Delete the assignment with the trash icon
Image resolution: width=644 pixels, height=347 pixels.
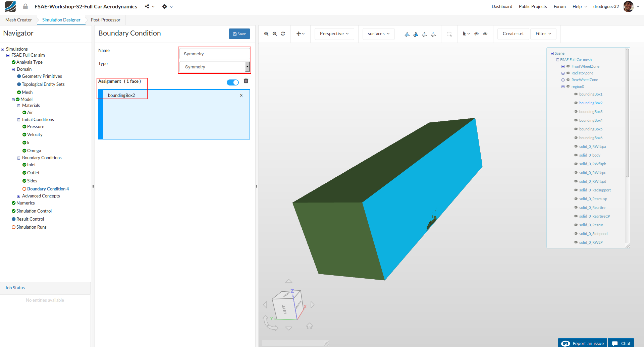point(246,81)
